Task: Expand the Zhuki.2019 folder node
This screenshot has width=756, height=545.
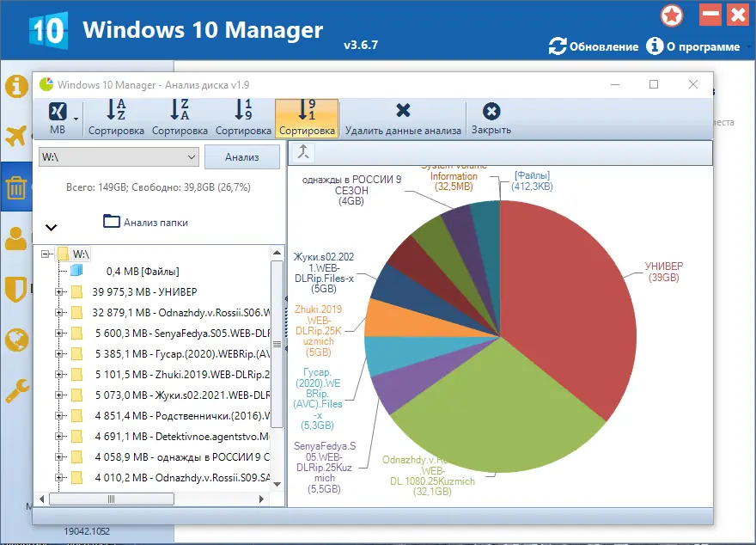Action: (x=58, y=374)
